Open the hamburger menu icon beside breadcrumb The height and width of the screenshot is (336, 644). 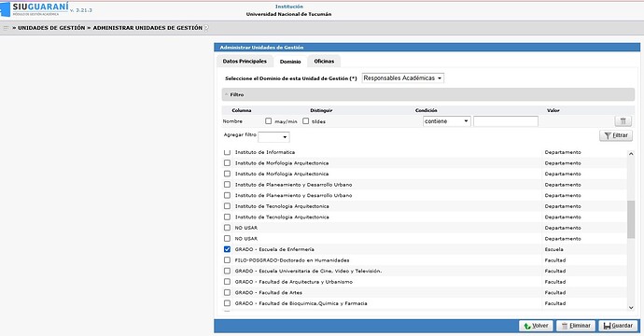coord(6,28)
